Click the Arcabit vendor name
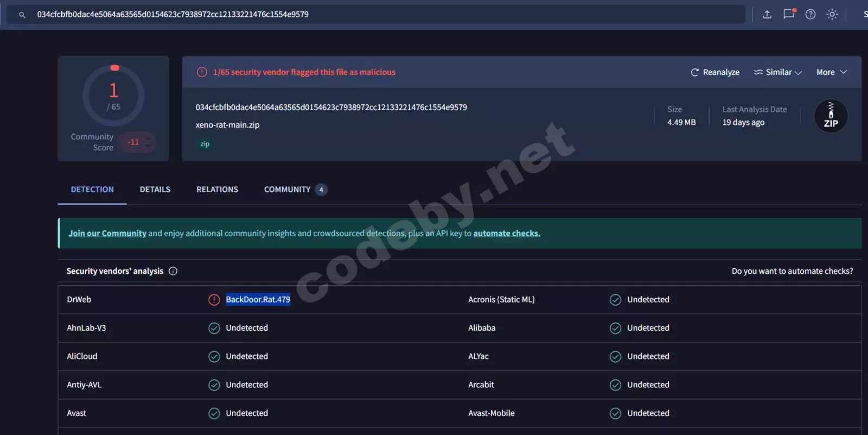868x435 pixels. tap(481, 385)
